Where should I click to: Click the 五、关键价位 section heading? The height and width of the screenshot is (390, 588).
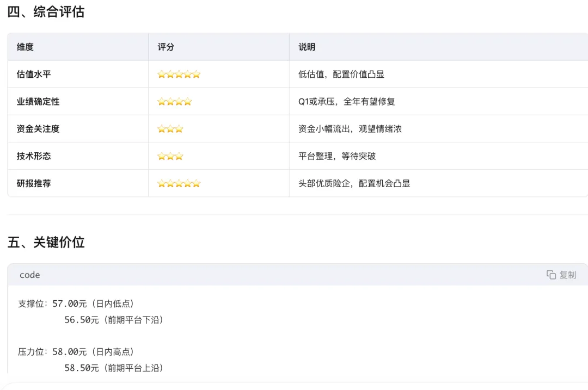coord(46,242)
